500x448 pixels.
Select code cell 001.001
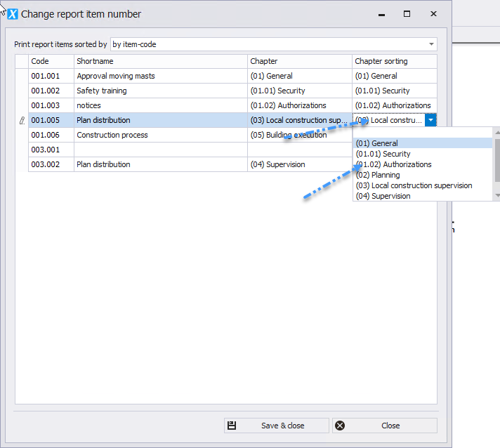tap(51, 76)
